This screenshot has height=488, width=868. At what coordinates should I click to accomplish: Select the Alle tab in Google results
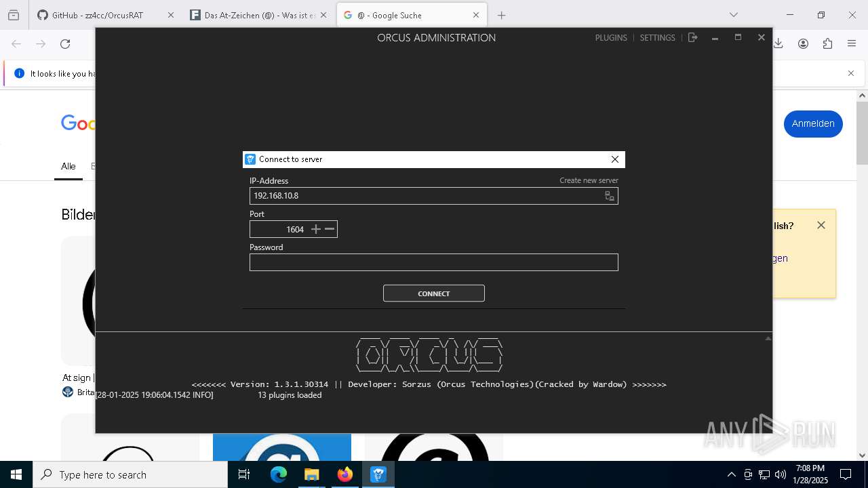click(68, 166)
